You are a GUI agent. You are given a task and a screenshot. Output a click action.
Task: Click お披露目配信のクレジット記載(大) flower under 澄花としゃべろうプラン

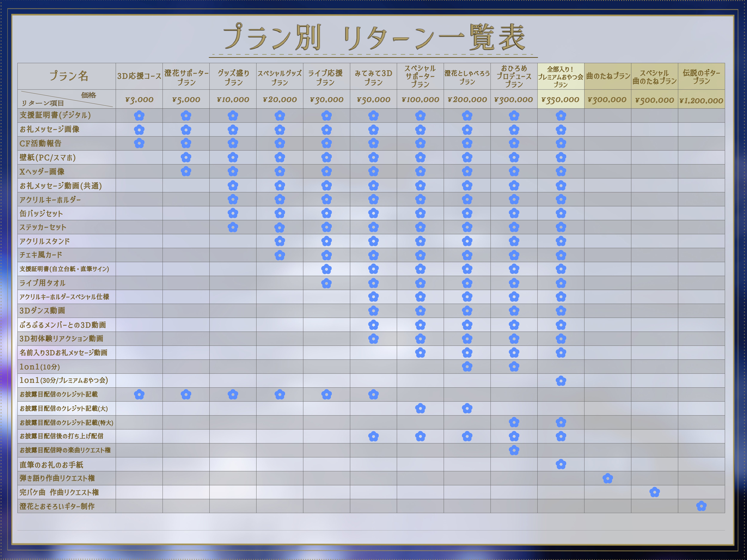coord(467,408)
